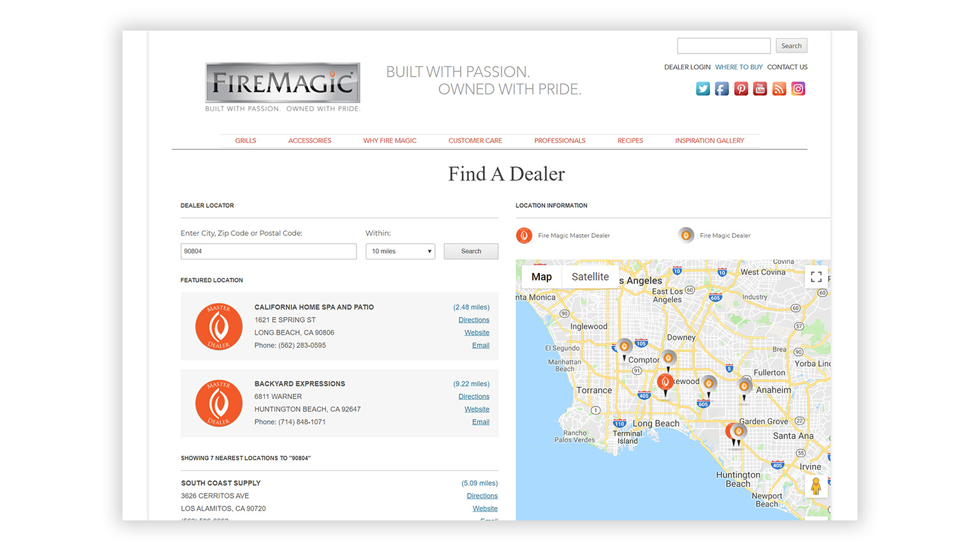
Task: Click the Master Dealer badge for California Home Spa
Action: click(219, 327)
